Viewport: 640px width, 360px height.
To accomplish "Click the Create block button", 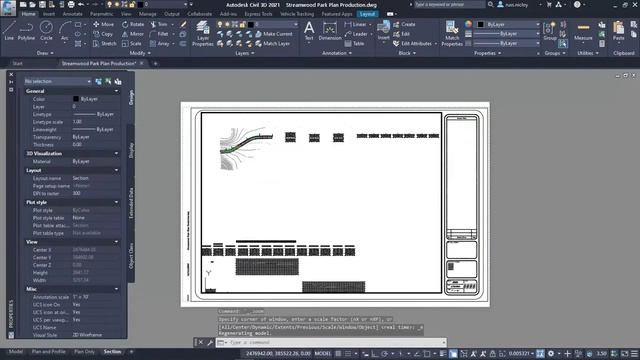I will click(404, 24).
